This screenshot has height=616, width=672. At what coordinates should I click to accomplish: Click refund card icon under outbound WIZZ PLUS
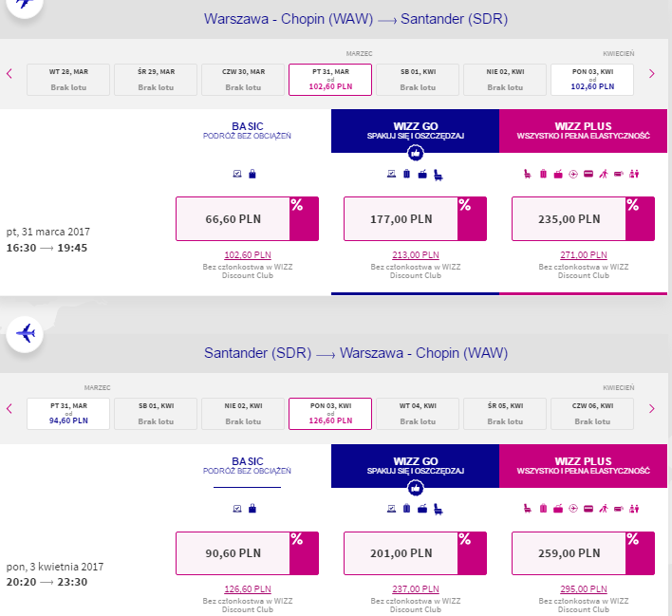point(588,174)
